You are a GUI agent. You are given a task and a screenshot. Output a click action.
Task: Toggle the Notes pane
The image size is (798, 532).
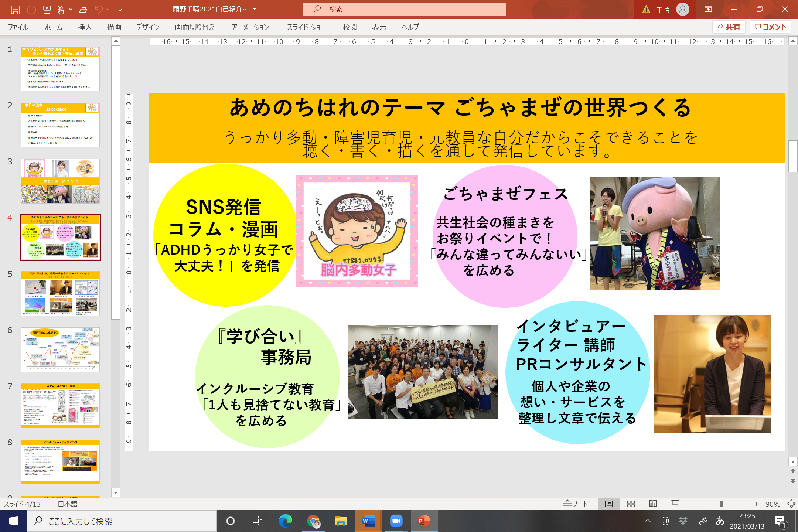[x=576, y=504]
